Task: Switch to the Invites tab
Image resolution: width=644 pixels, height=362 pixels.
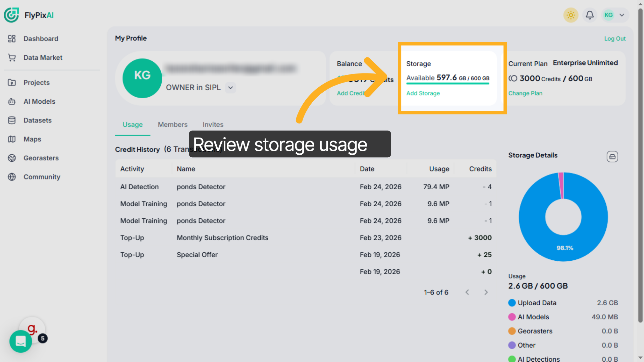Action: 213,124
